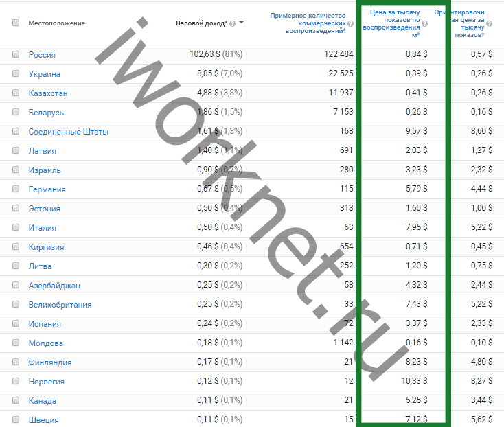This screenshot has width=504, height=427.
Task: Click the Местоположение column header
Action: click(56, 23)
